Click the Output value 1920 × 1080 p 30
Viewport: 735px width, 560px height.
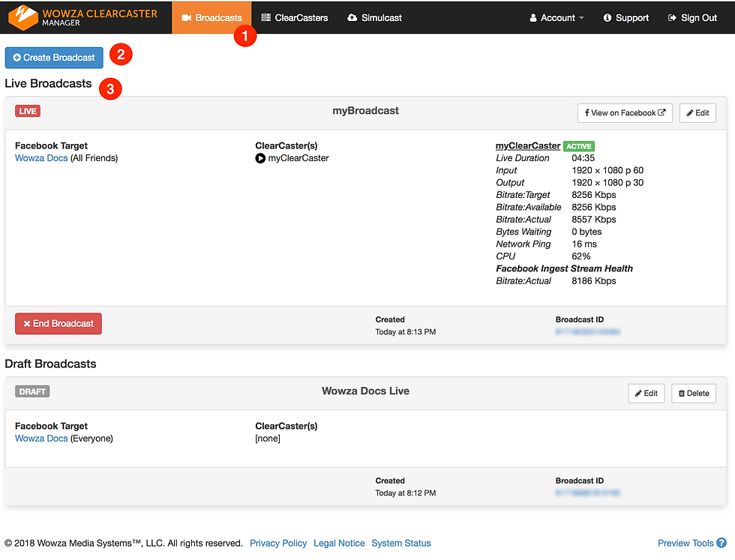pyautogui.click(x=607, y=183)
